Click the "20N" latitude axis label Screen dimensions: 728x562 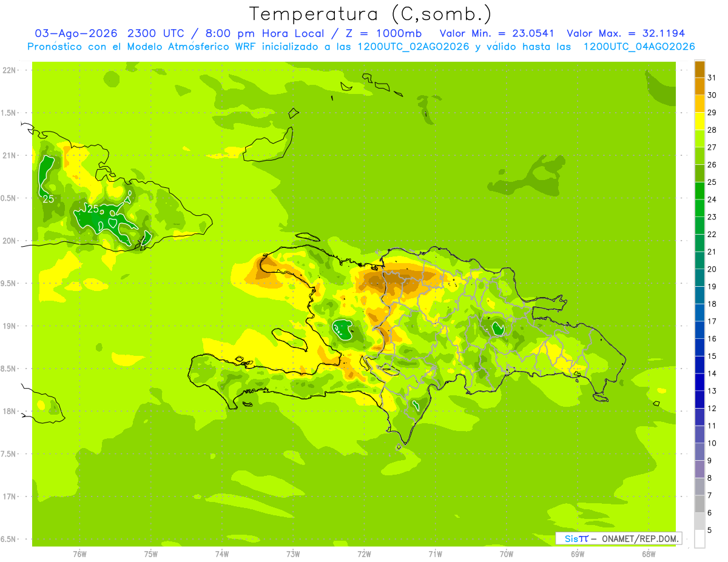[x=9, y=241]
